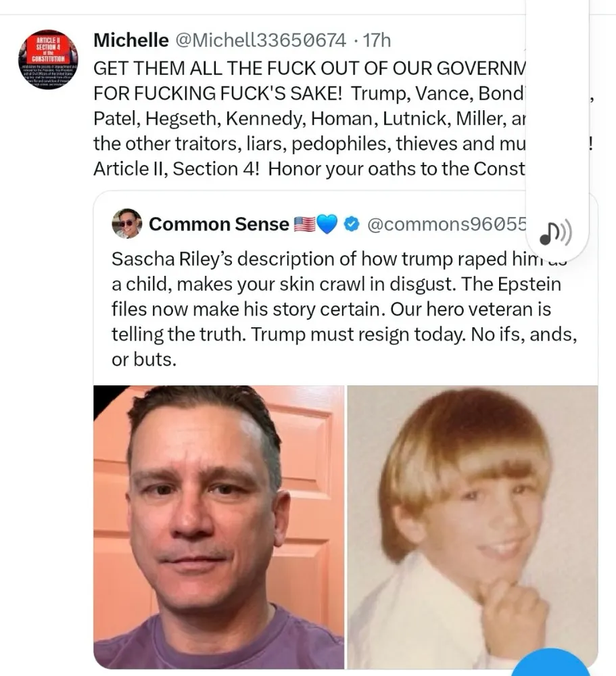Open left photo of man in purple shirt
The height and width of the screenshot is (676, 616).
pos(219,527)
